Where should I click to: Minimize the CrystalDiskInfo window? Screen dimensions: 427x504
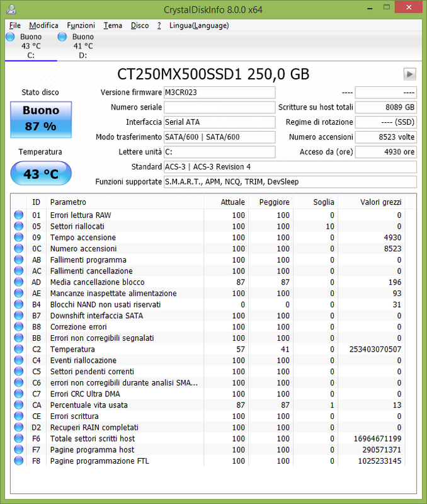pos(370,8)
